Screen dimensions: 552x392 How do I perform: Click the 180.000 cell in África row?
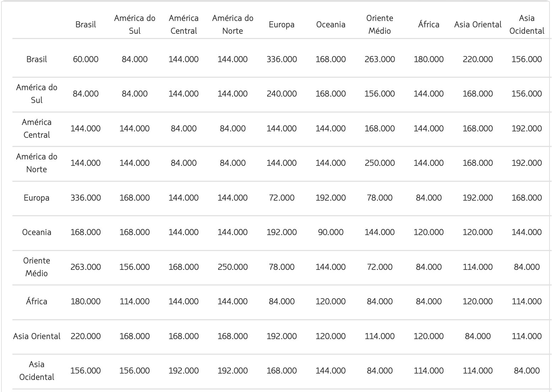point(86,301)
